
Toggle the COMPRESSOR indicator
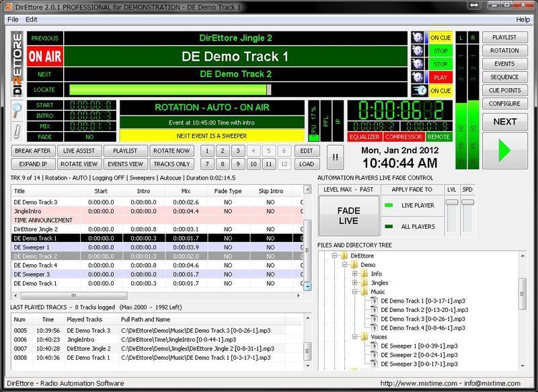(x=403, y=137)
